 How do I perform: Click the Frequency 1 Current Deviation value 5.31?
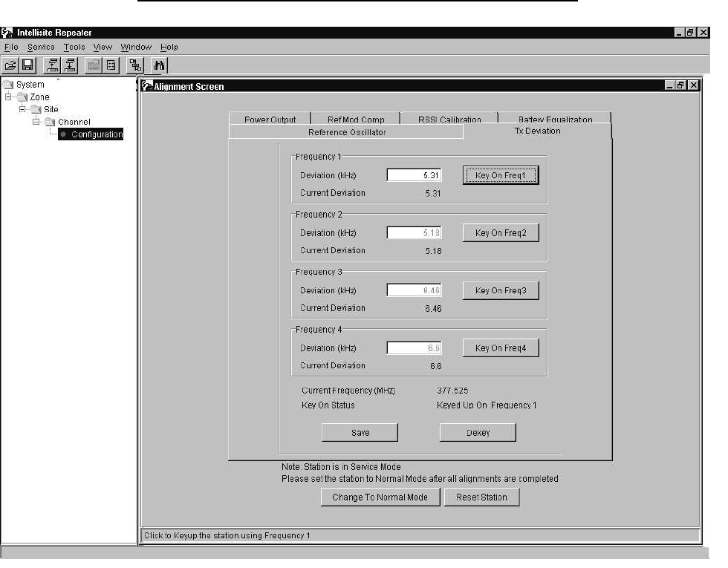click(x=432, y=194)
